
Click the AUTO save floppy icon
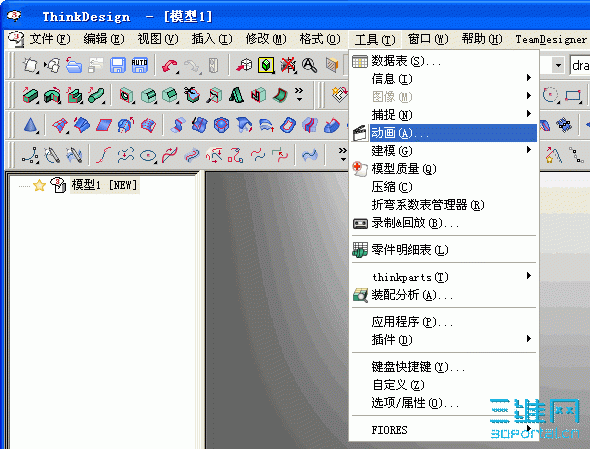140,65
